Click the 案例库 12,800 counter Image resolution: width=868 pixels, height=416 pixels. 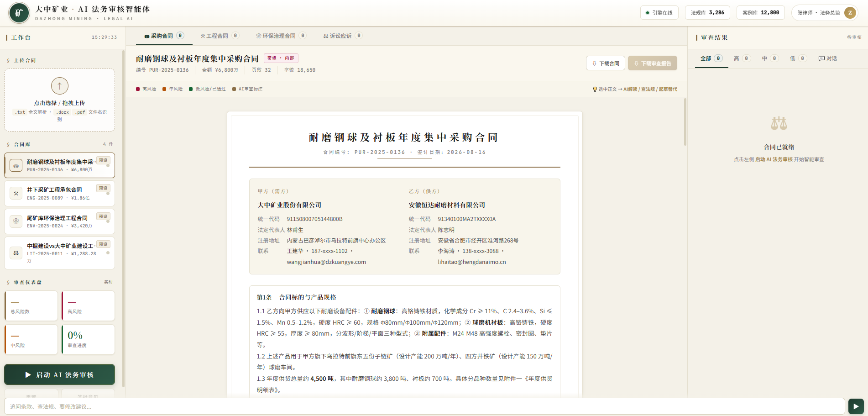761,13
